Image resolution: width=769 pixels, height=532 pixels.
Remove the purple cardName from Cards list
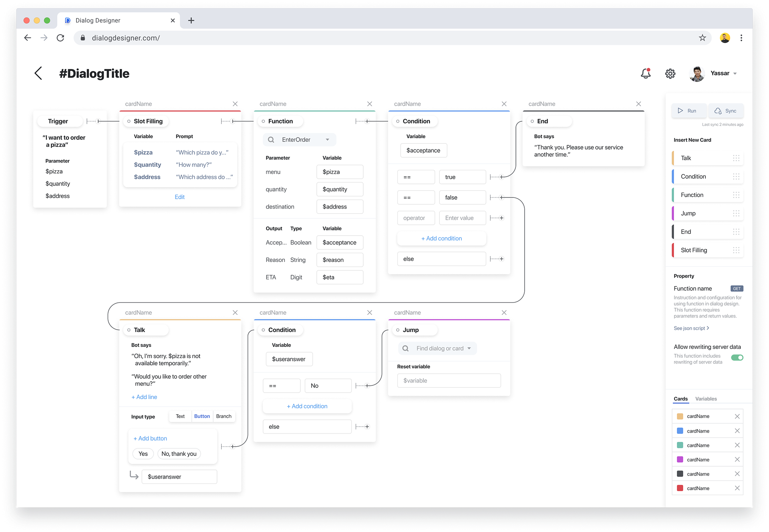click(x=737, y=459)
